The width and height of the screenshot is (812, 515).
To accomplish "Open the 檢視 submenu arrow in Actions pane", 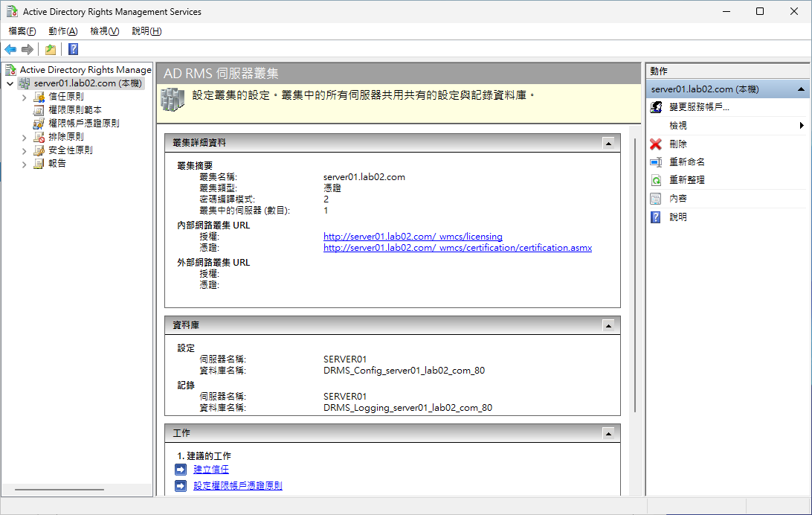I will coord(802,125).
